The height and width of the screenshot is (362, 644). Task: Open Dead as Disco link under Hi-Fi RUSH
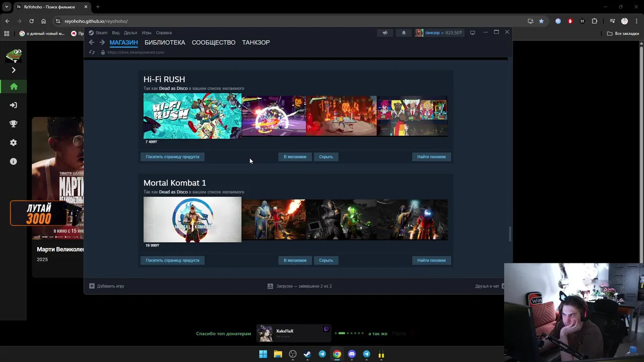173,88
